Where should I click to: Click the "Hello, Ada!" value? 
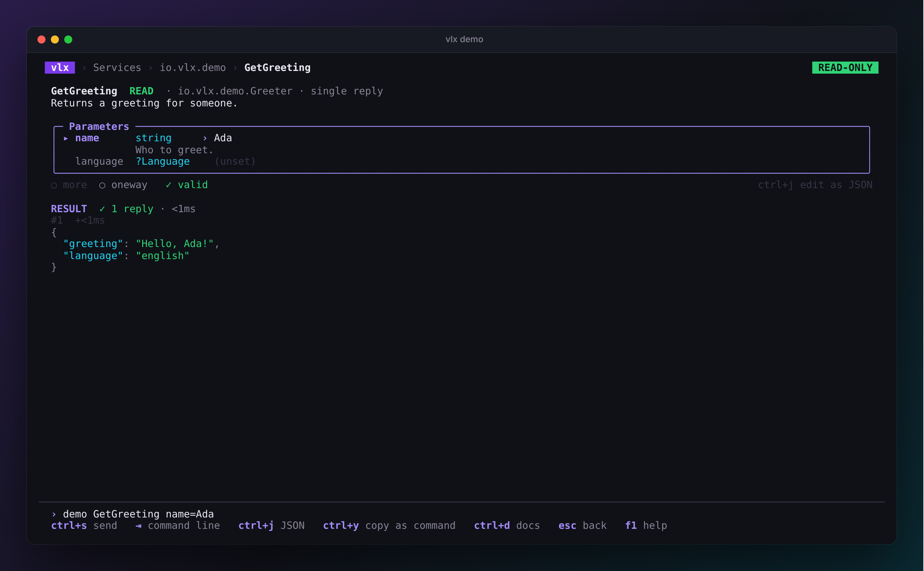(174, 244)
